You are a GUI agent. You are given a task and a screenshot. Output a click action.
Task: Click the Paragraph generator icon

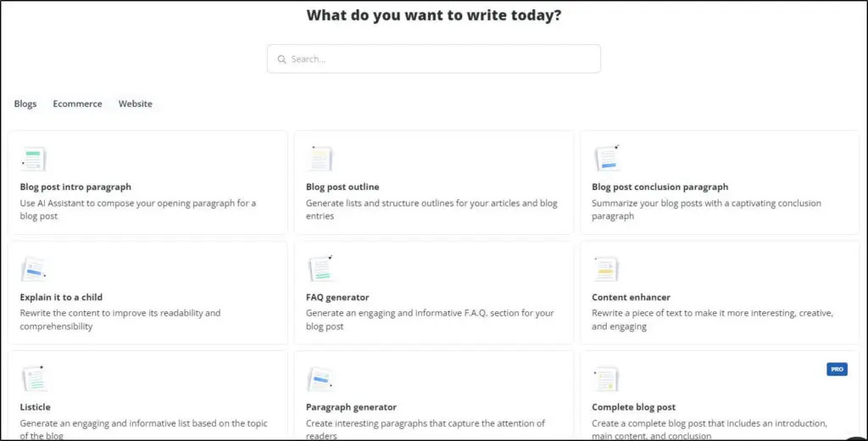(x=320, y=379)
